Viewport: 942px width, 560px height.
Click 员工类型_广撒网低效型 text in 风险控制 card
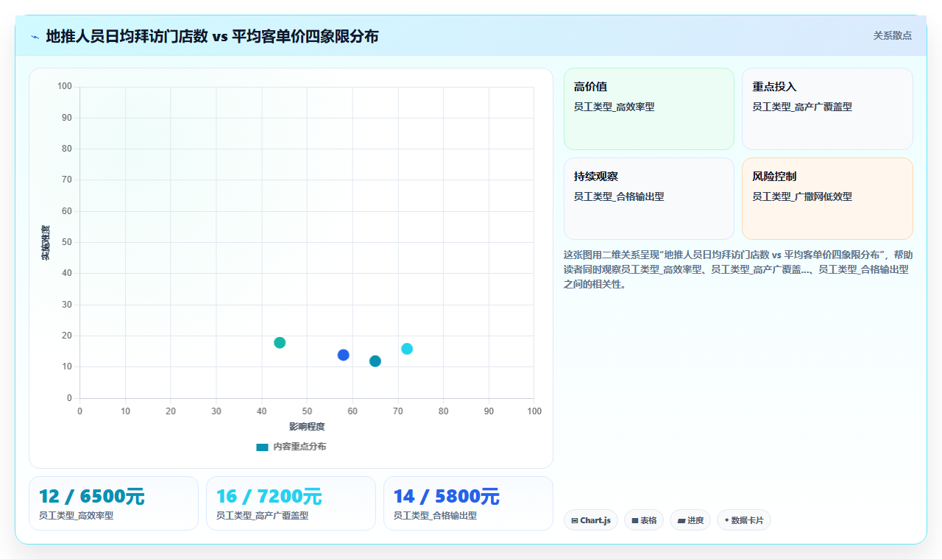(802, 196)
